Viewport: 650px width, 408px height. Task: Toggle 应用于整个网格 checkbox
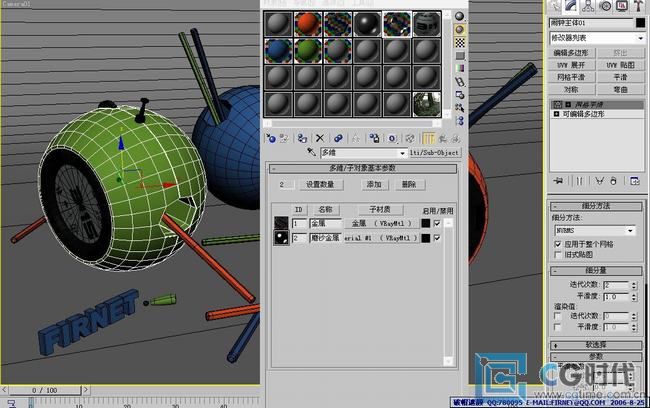(x=558, y=244)
